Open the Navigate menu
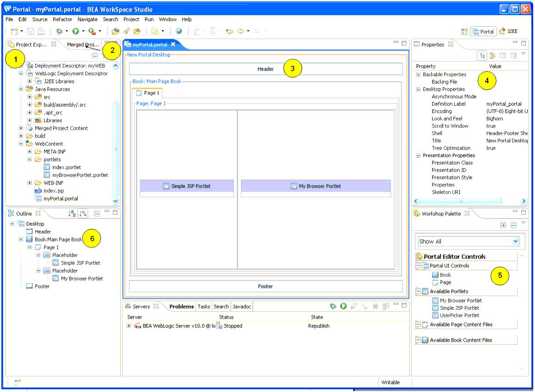535x392 pixels. pos(87,19)
